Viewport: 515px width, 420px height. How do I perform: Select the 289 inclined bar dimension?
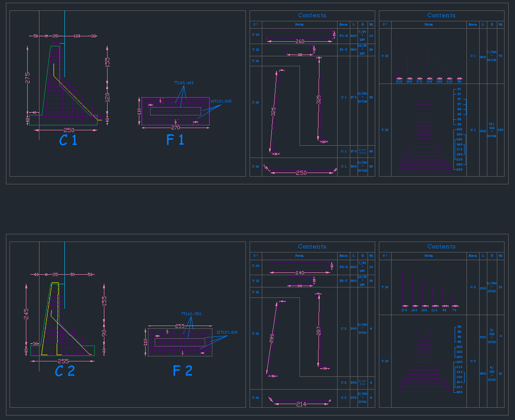pyautogui.click(x=272, y=339)
